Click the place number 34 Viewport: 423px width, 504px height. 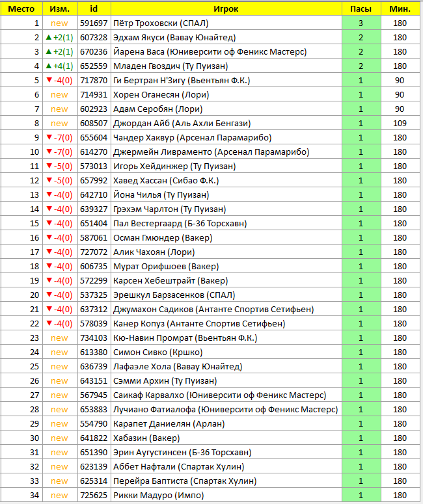click(x=34, y=496)
